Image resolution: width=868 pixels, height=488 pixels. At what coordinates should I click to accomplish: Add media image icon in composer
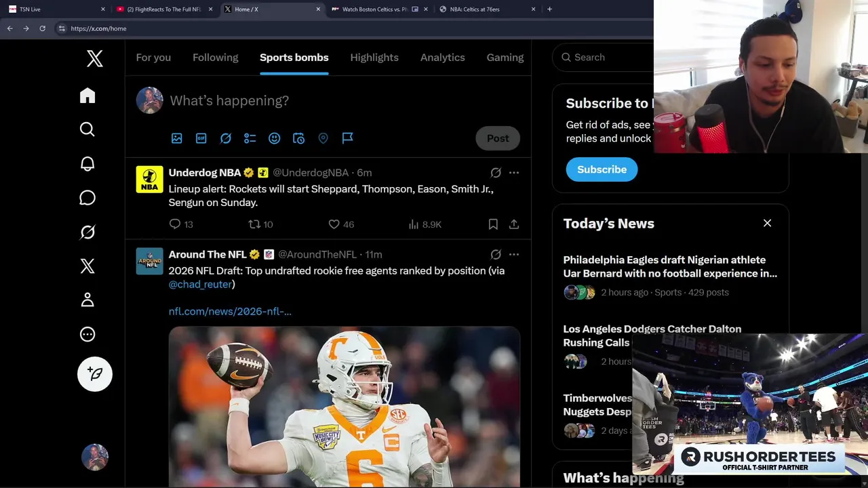click(x=177, y=138)
